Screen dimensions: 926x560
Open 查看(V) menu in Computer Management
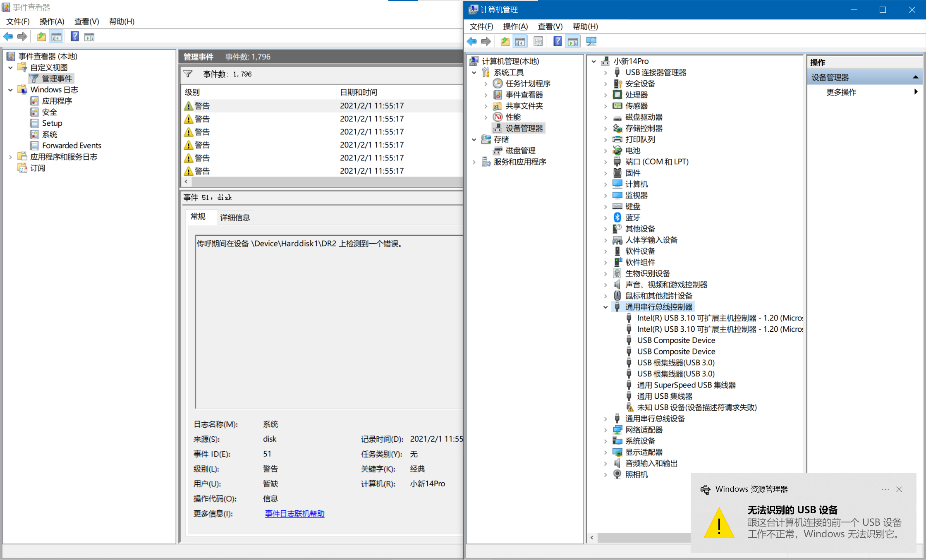550,26
